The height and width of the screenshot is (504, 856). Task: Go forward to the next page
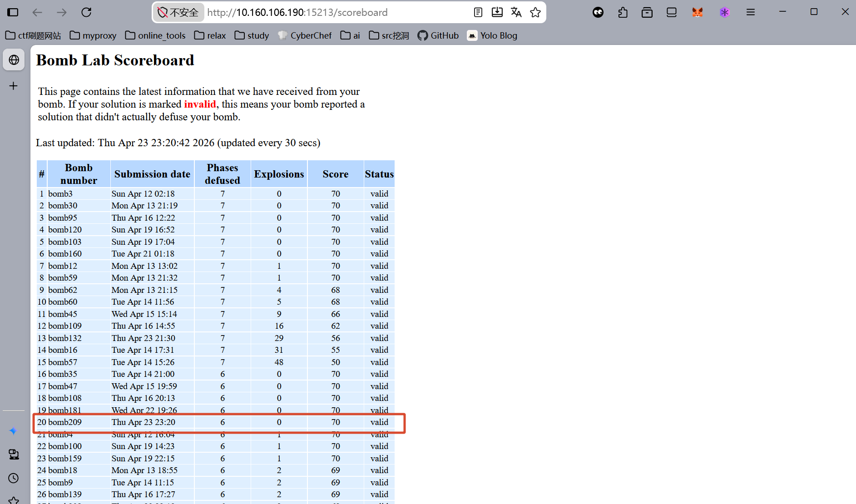62,12
